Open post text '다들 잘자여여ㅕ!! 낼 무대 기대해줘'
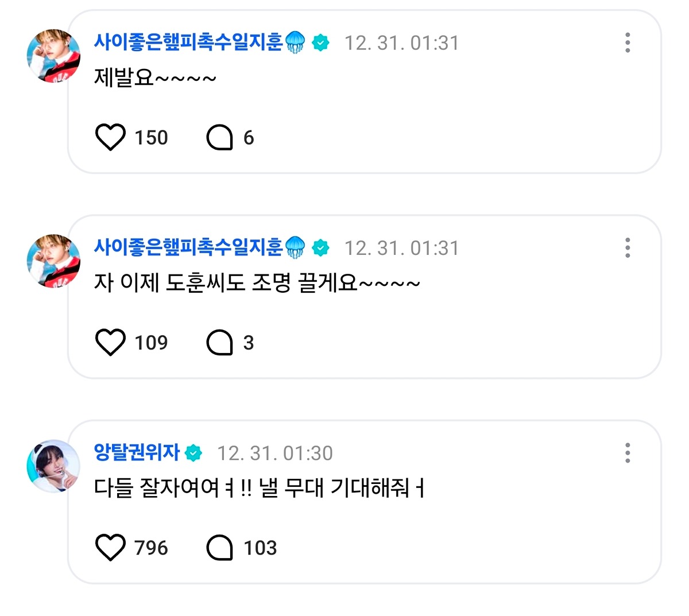This screenshot has height=616, width=689. (x=258, y=489)
